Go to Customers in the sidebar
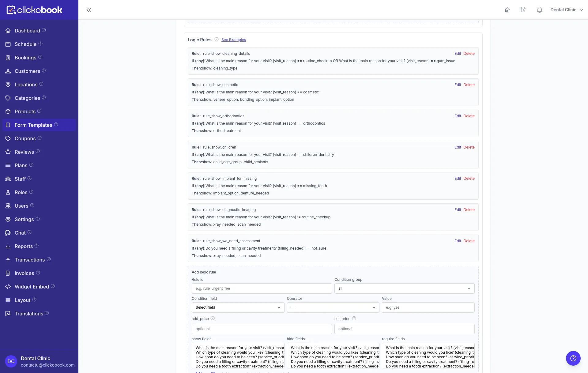 click(x=27, y=71)
